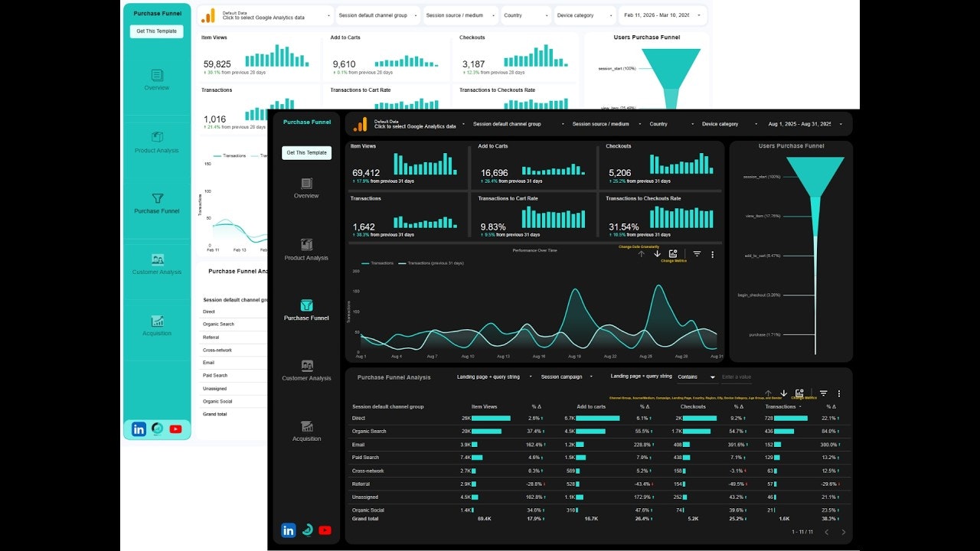Click LinkedIn icon in dark dashboard sidebar
980x551 pixels.
coord(289,530)
